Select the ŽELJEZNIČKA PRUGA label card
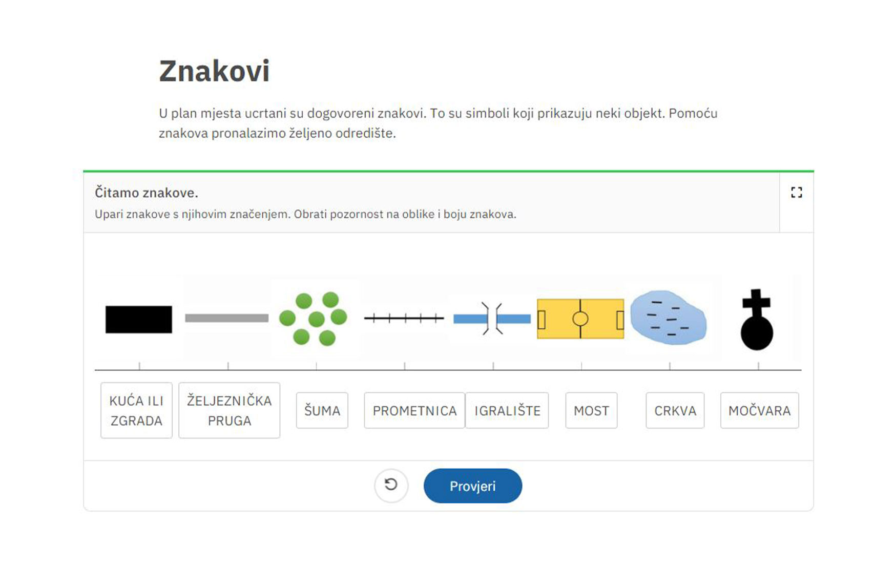Image resolution: width=895 pixels, height=588 pixels. (x=229, y=410)
